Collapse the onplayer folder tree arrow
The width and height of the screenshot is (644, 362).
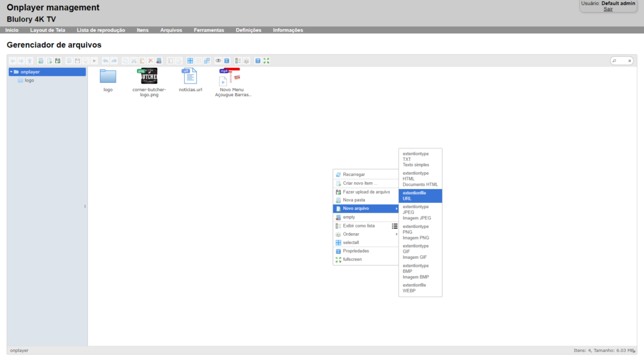pos(11,72)
